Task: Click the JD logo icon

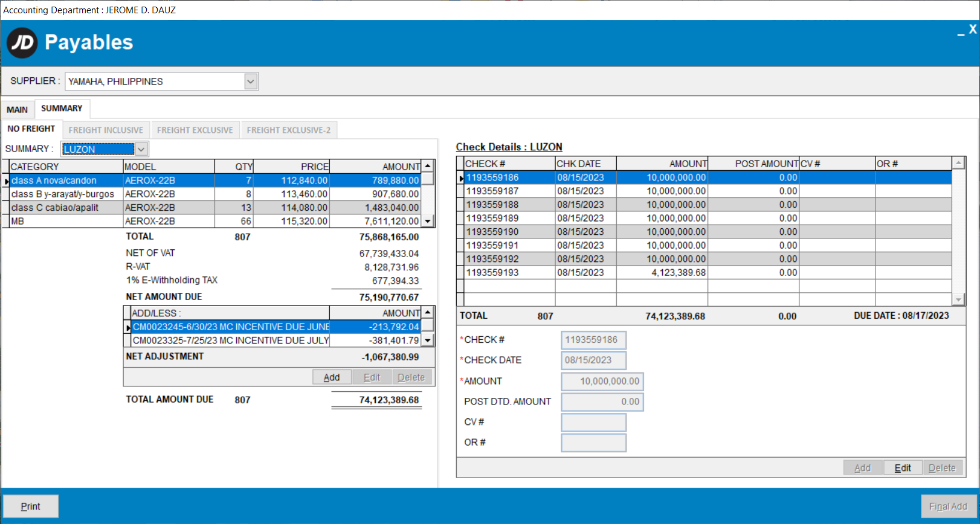Action: pyautogui.click(x=22, y=43)
